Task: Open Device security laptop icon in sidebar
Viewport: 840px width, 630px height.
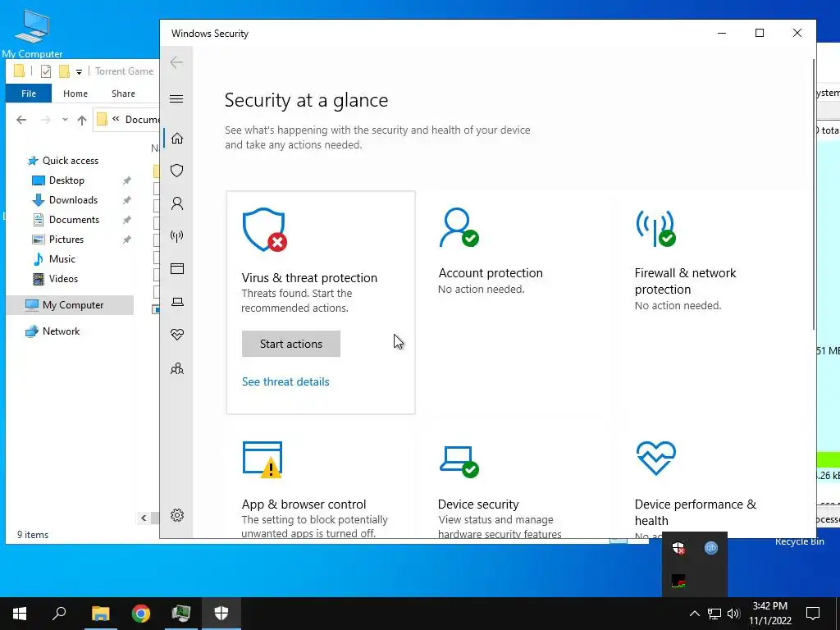Action: (177, 302)
